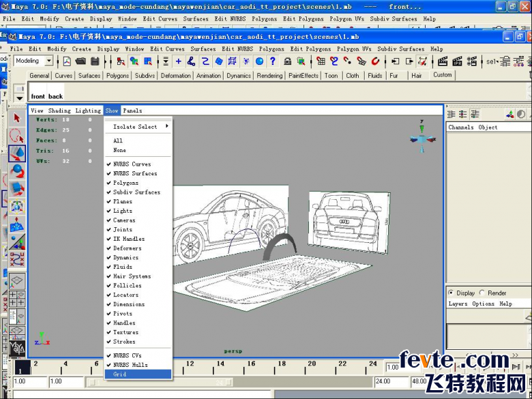This screenshot has height=399, width=532.
Task: Open the shelf options down arrow
Action: pos(20,98)
